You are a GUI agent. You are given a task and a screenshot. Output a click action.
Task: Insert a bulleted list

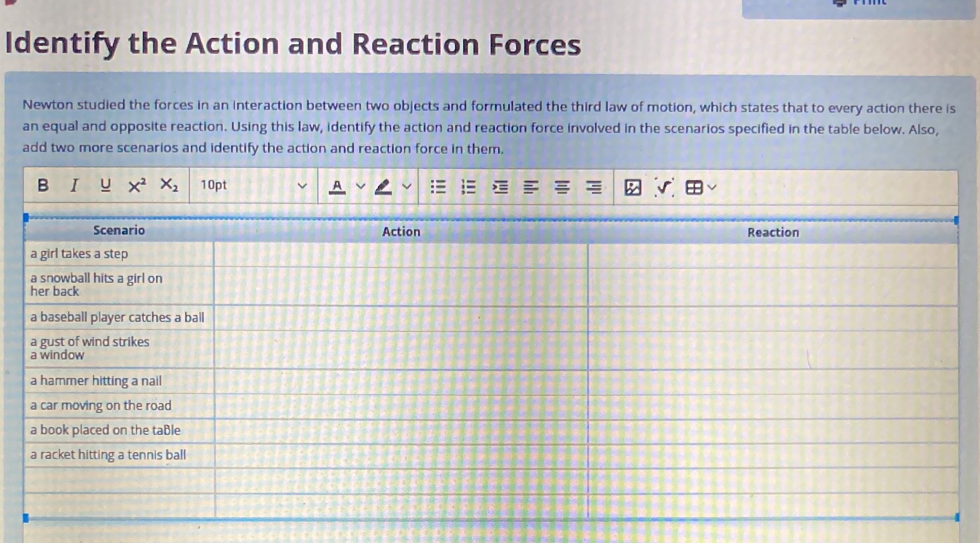click(438, 187)
